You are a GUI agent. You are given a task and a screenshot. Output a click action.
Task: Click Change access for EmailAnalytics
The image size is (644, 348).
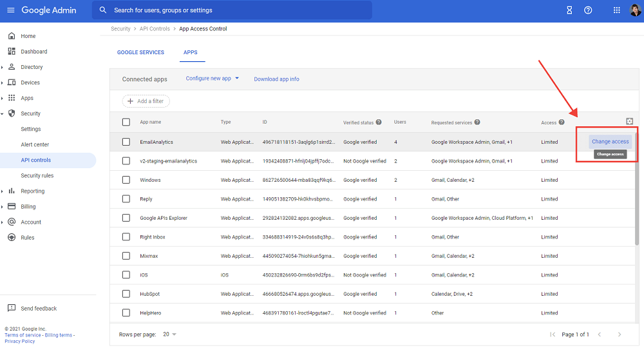click(610, 141)
